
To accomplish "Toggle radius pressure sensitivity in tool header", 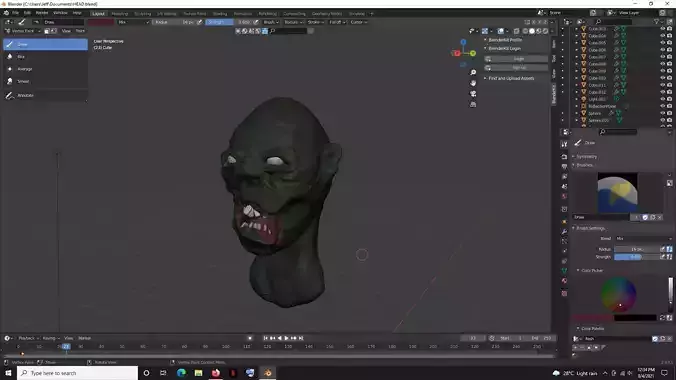I will 199,22.
